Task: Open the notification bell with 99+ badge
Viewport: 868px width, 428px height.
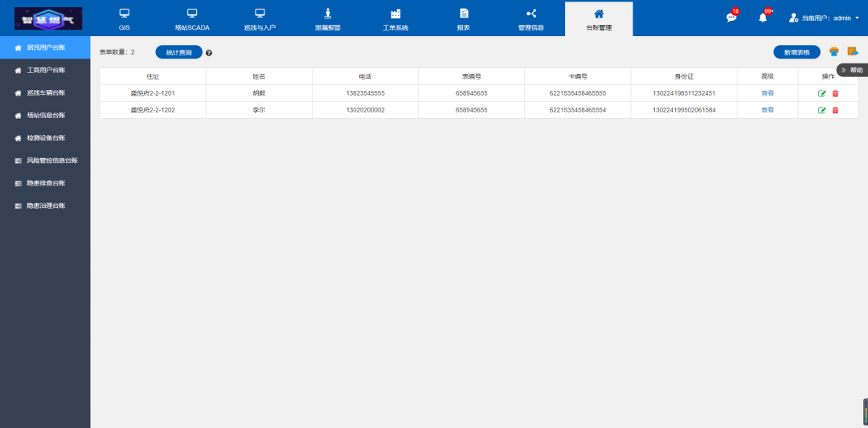Action: [x=763, y=17]
